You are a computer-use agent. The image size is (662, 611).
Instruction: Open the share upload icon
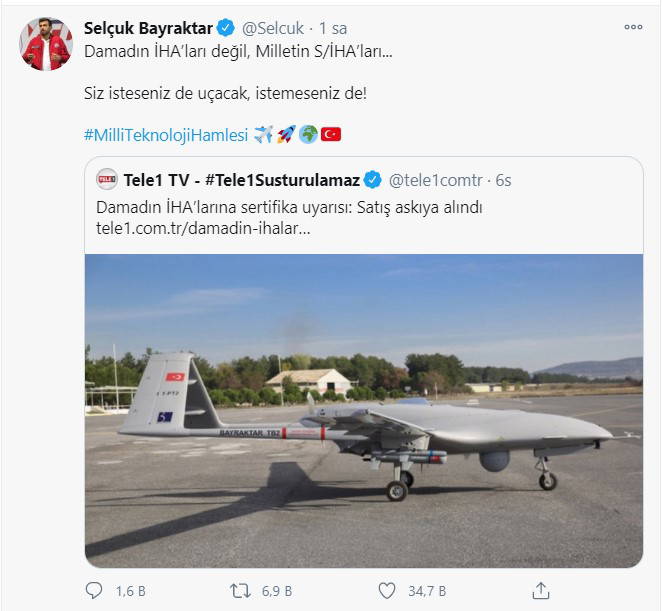coord(541,590)
